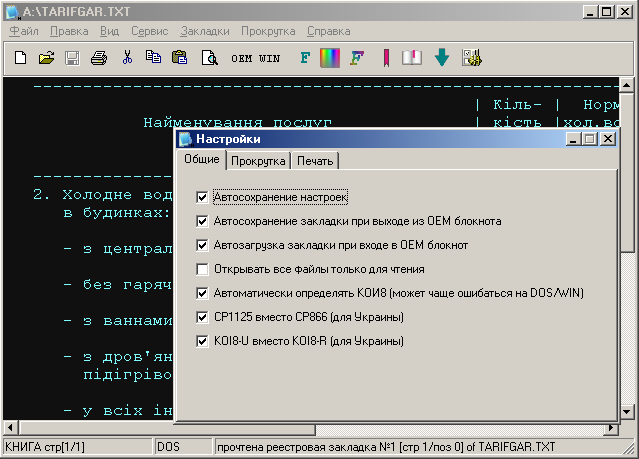Toggle KOI8-U вместо KOI8-R checkbox

tap(202, 341)
